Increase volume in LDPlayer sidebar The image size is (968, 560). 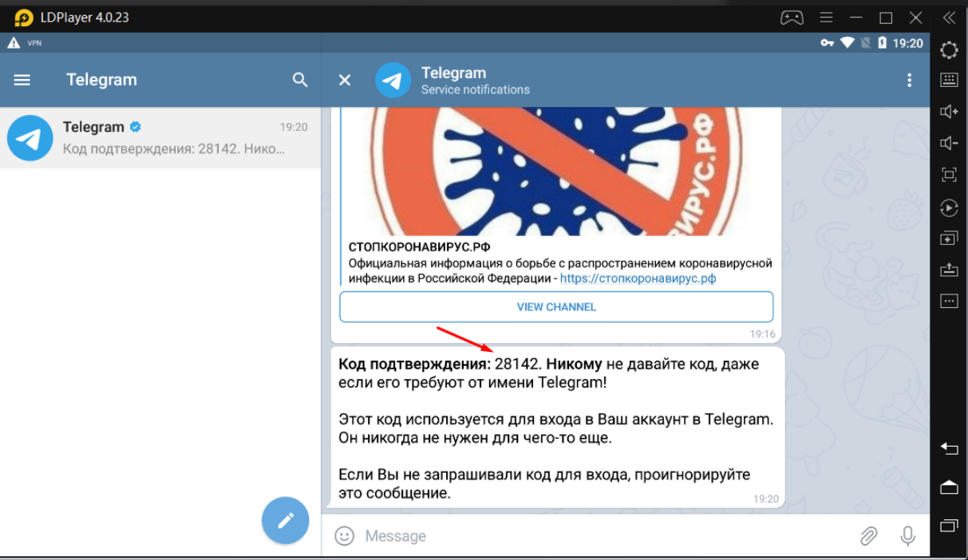[x=949, y=112]
